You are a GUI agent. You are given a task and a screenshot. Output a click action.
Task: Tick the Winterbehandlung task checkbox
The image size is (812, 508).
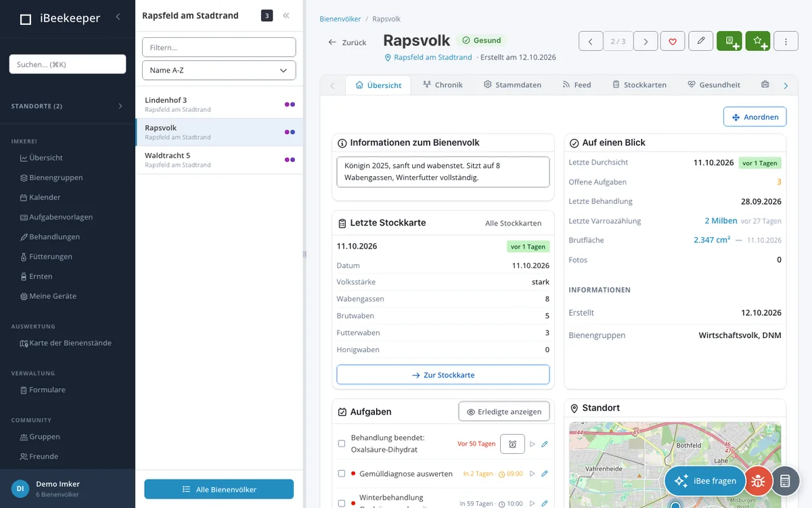(x=342, y=503)
